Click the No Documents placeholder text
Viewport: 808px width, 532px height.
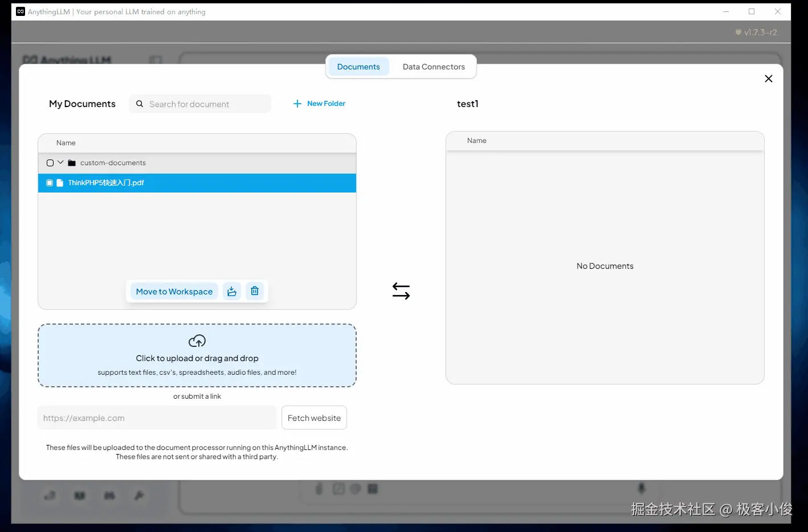pyautogui.click(x=605, y=266)
